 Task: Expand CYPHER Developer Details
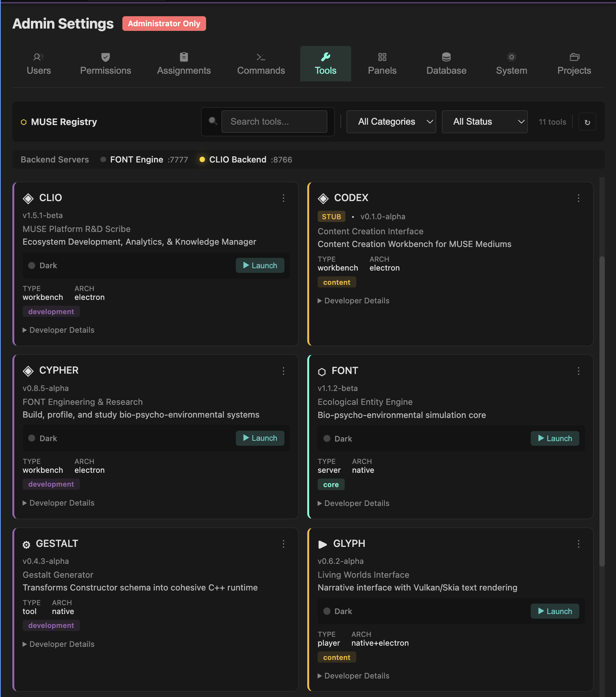tap(59, 503)
